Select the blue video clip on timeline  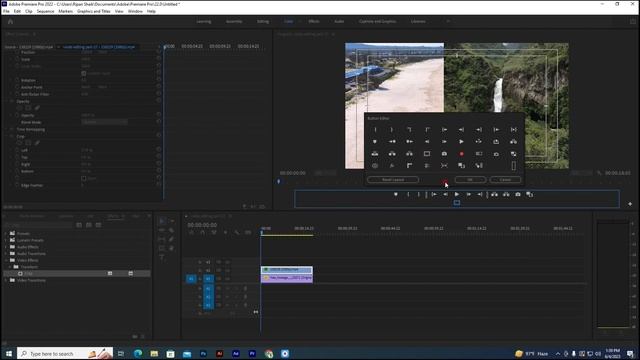click(287, 270)
